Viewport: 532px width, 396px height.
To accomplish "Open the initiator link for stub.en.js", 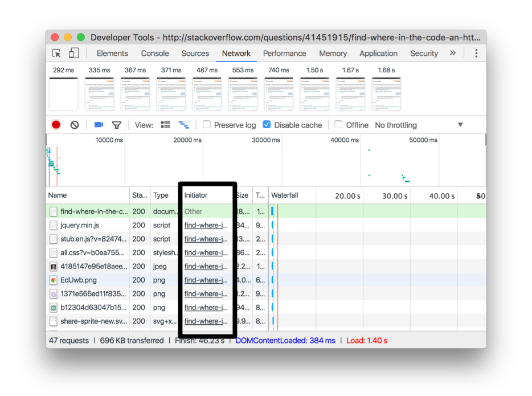I will tap(206, 239).
